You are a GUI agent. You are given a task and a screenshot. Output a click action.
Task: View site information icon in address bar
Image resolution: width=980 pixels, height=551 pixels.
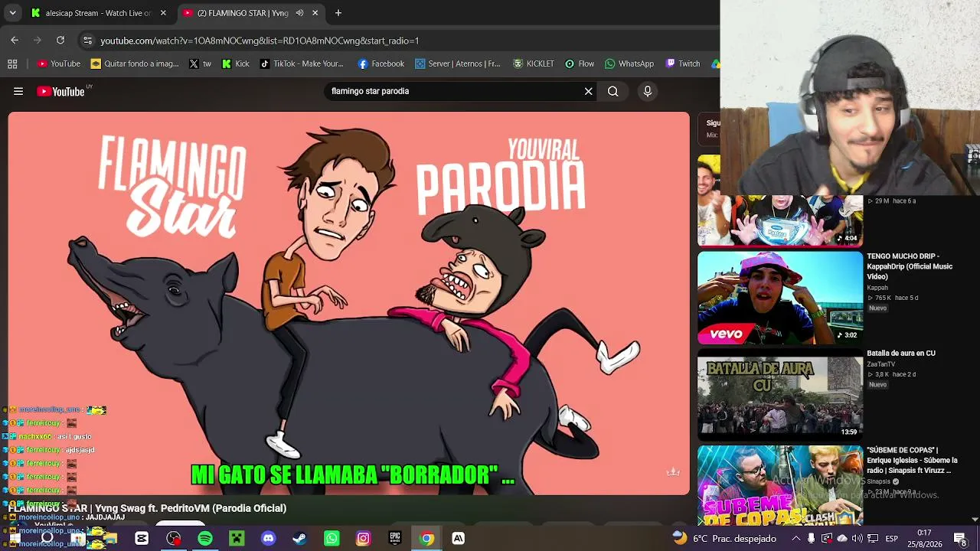click(87, 41)
